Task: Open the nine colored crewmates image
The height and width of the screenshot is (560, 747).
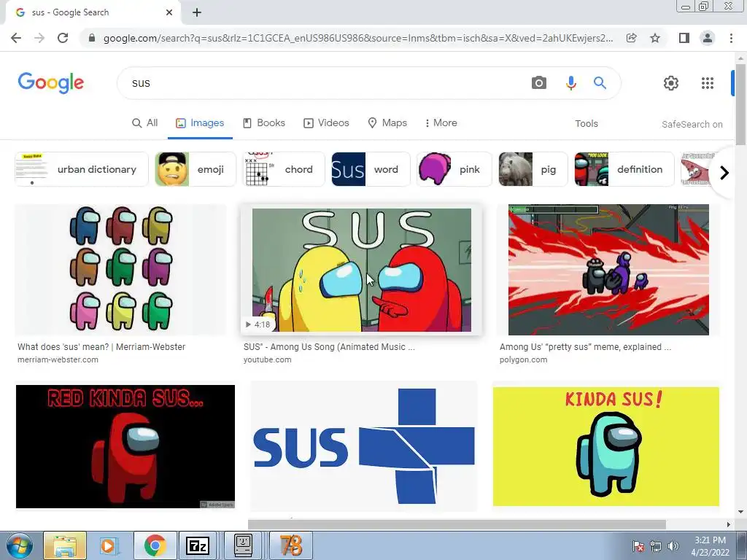Action: tap(121, 270)
